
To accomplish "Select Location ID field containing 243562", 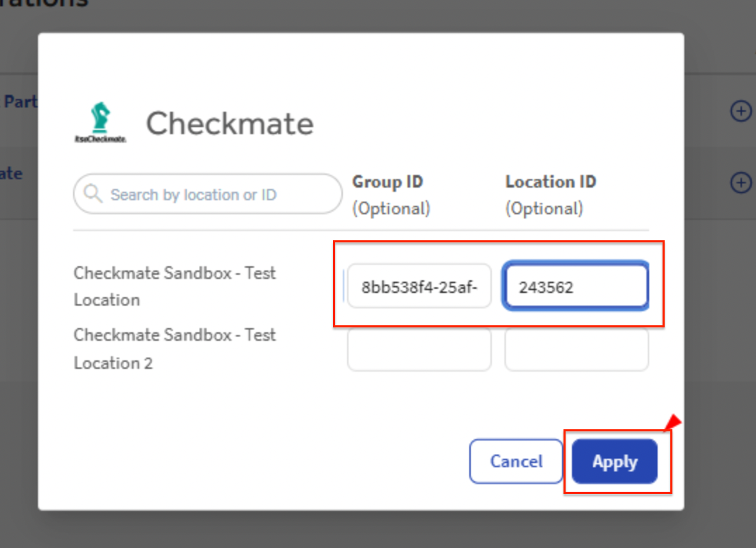I will tap(576, 286).
